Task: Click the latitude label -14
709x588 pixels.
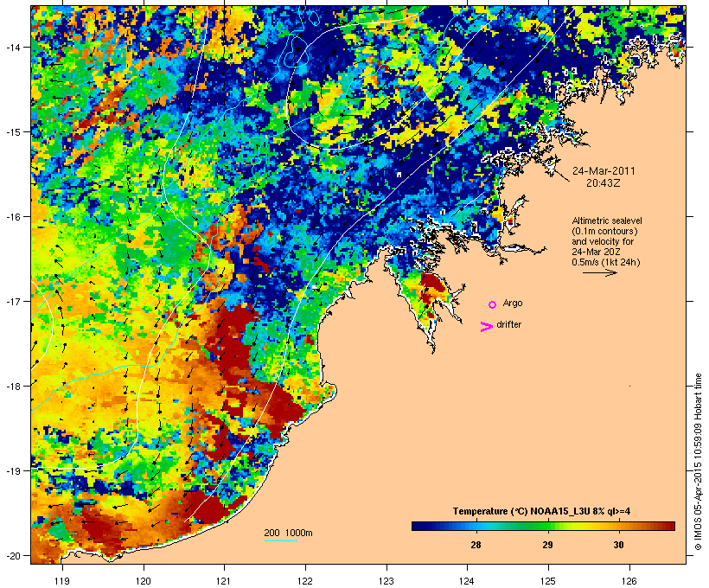Action: click(x=12, y=47)
